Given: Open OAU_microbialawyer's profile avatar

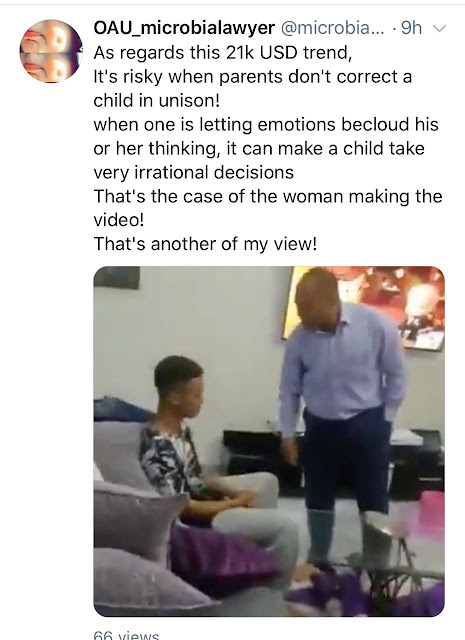Looking at the screenshot, I should coord(51,51).
